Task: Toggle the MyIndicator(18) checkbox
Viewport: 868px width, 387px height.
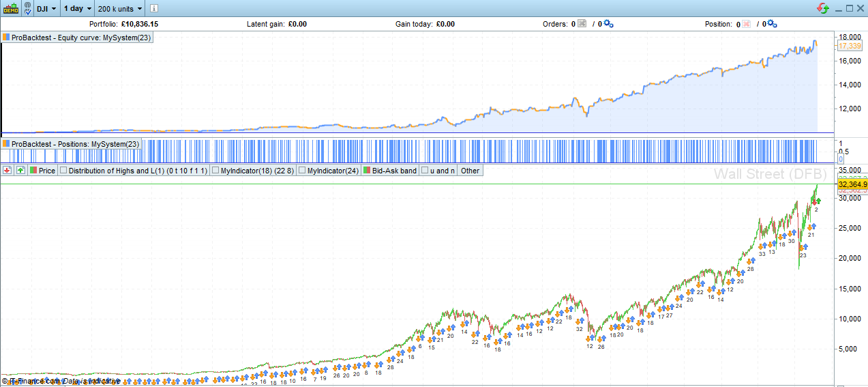Action: tap(216, 171)
